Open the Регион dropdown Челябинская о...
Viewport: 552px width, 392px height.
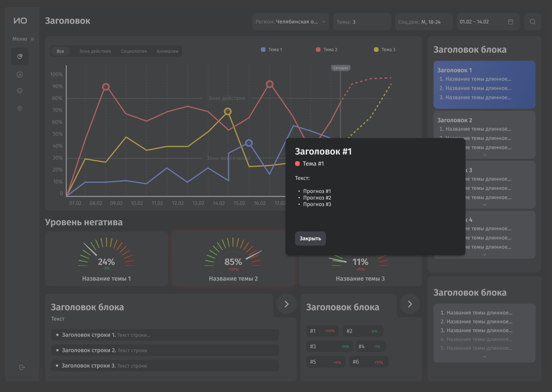tap(291, 22)
